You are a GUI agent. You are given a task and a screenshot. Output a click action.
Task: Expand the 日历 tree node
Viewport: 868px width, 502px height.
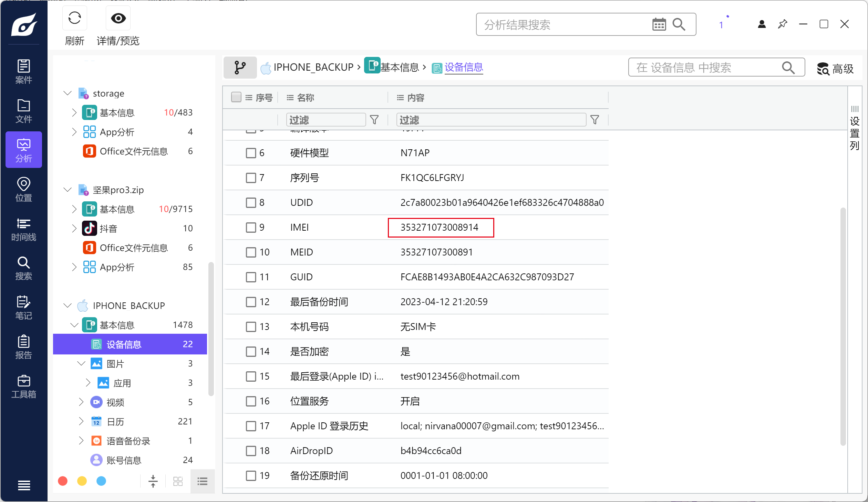tap(81, 421)
